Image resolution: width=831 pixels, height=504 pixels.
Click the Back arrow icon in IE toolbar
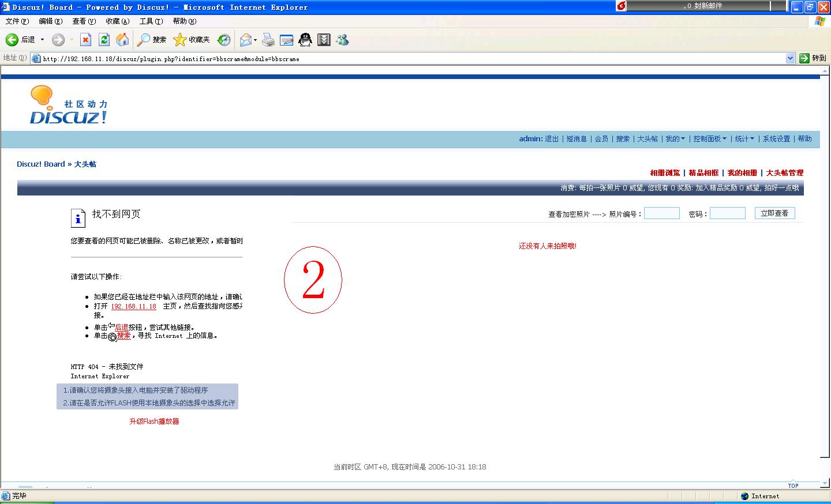point(12,40)
